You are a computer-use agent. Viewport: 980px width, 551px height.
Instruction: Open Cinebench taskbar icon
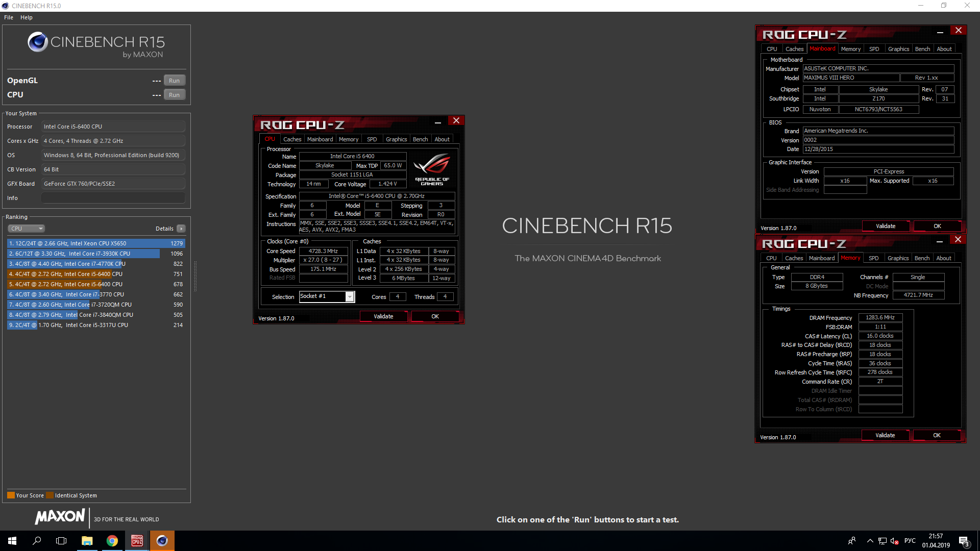[x=162, y=541]
